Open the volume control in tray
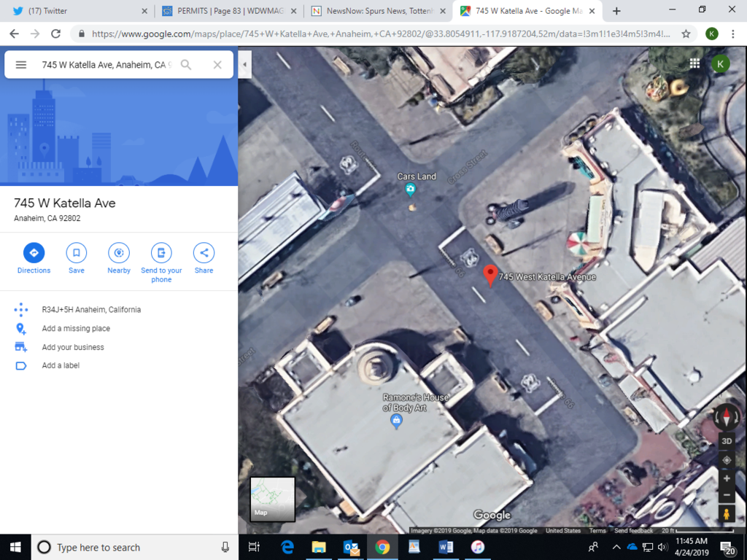This screenshot has height=560, width=747. pos(662,547)
